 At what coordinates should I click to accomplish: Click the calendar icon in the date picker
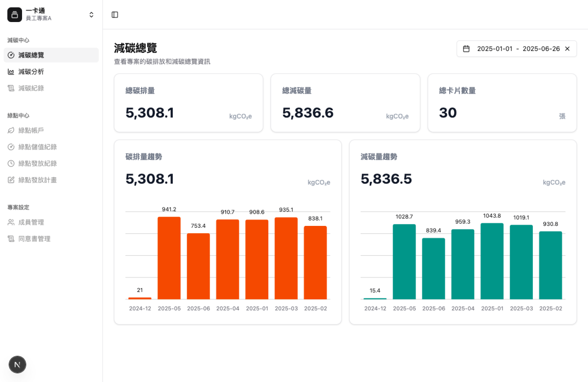coord(467,48)
